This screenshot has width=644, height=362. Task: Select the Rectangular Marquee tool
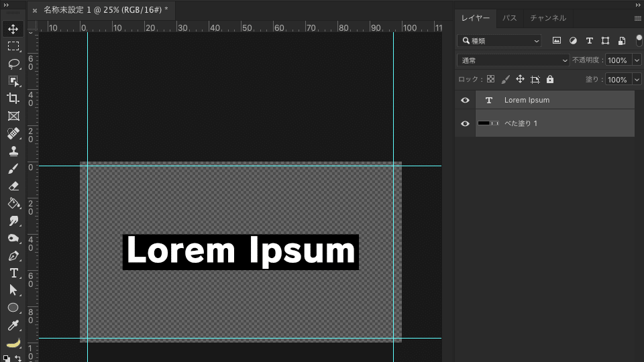pos(13,46)
